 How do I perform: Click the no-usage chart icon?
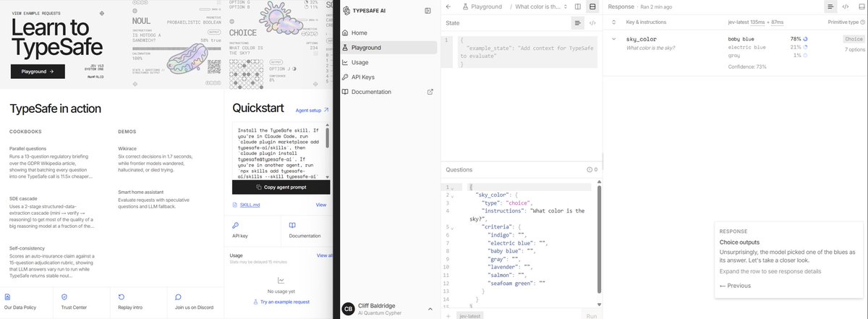point(281,280)
